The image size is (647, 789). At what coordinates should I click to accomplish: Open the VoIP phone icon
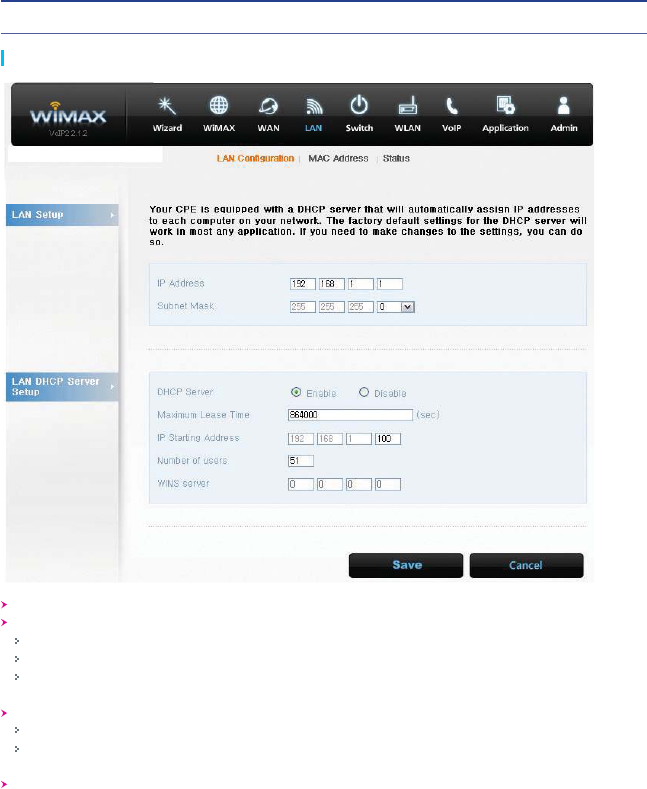451,106
